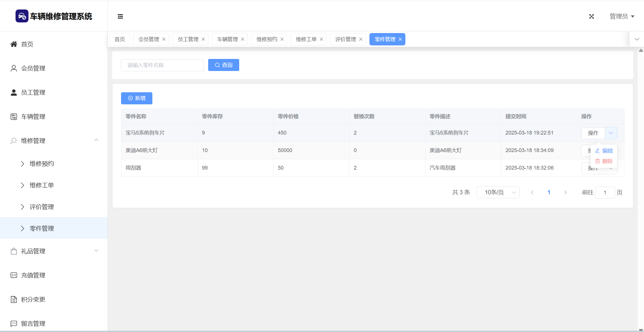Click the 查询 search button

(x=223, y=65)
